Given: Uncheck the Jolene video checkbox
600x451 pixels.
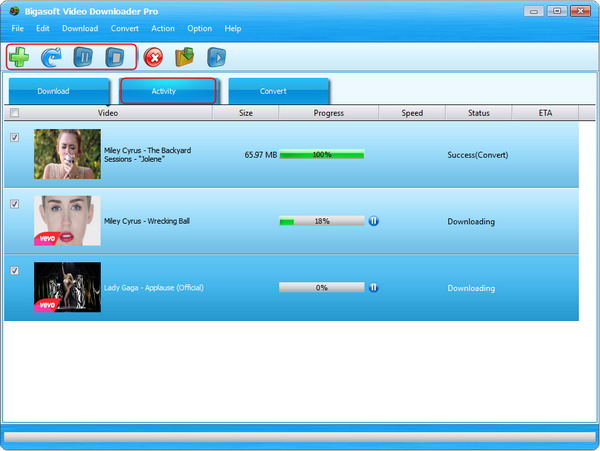Looking at the screenshot, I should 15,137.
